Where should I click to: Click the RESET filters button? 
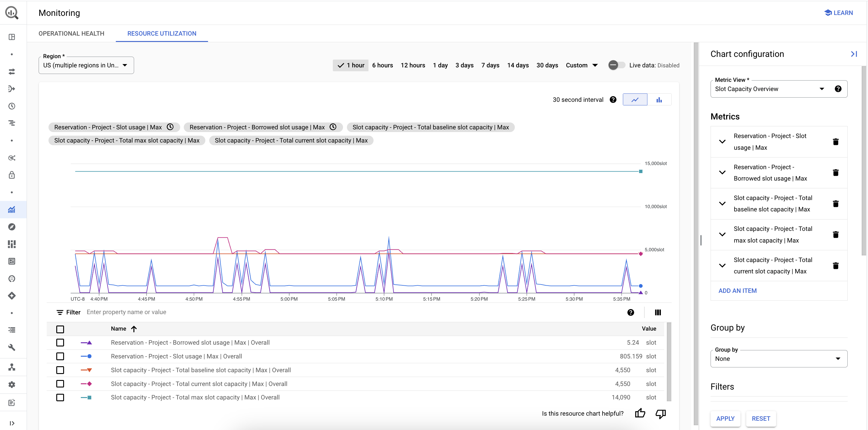(x=761, y=418)
